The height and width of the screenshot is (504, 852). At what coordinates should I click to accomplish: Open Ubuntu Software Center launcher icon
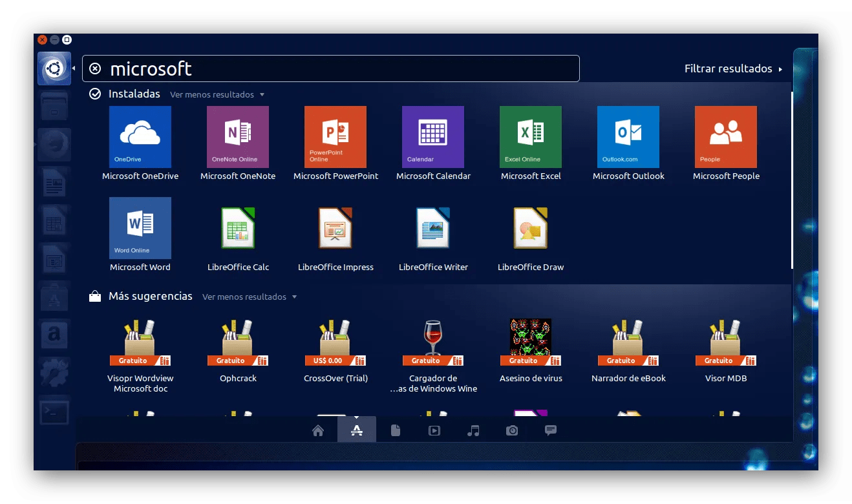point(54,297)
